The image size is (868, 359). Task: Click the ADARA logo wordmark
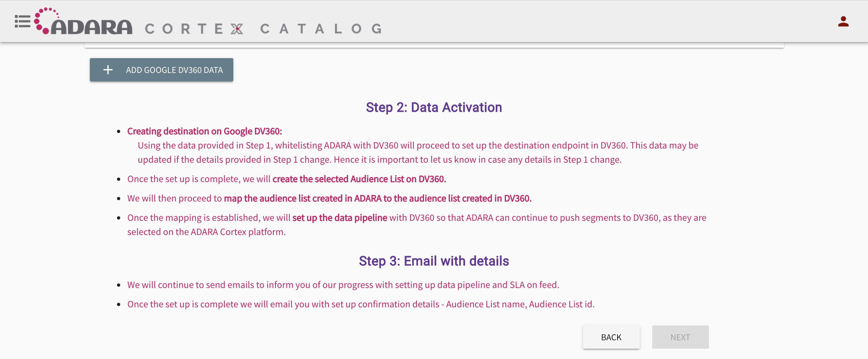92,27
